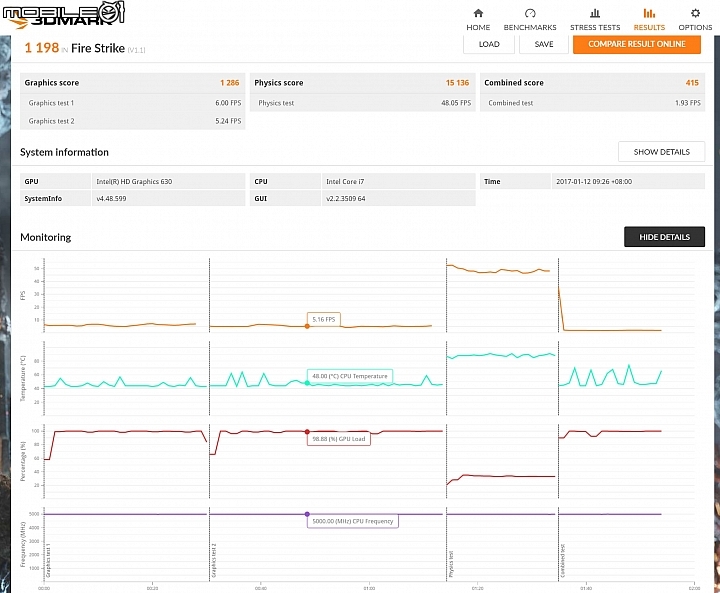
Task: Click the 01:00 time axis label
Action: (369, 588)
